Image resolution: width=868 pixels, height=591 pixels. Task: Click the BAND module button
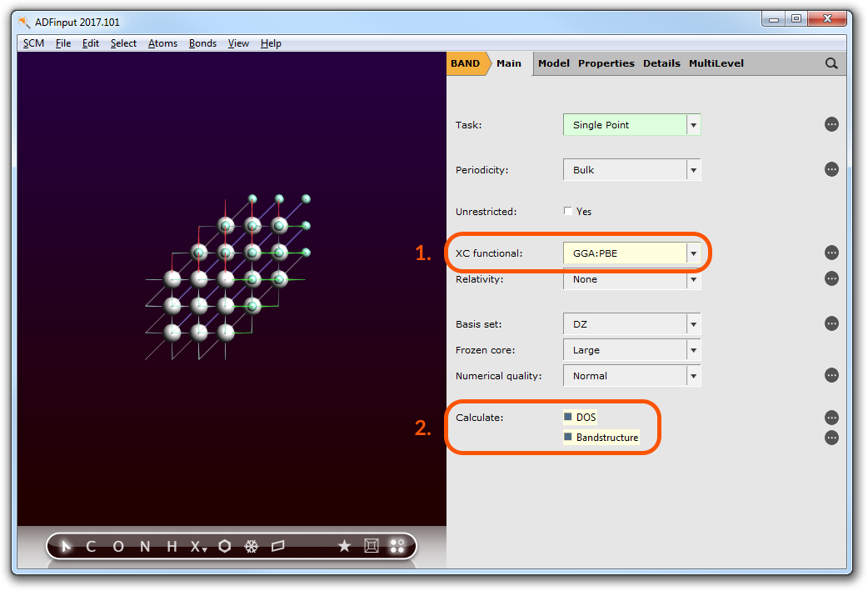coord(465,63)
